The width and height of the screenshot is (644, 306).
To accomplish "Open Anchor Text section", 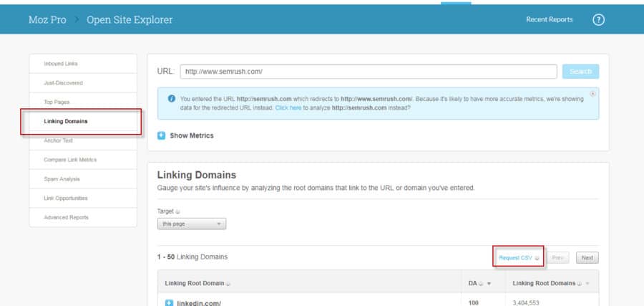I will [59, 140].
